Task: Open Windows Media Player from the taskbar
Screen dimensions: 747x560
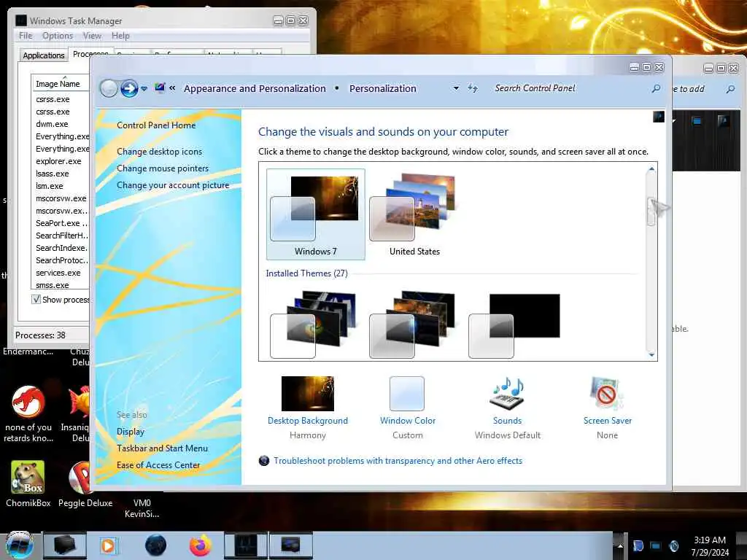Action: click(x=108, y=545)
